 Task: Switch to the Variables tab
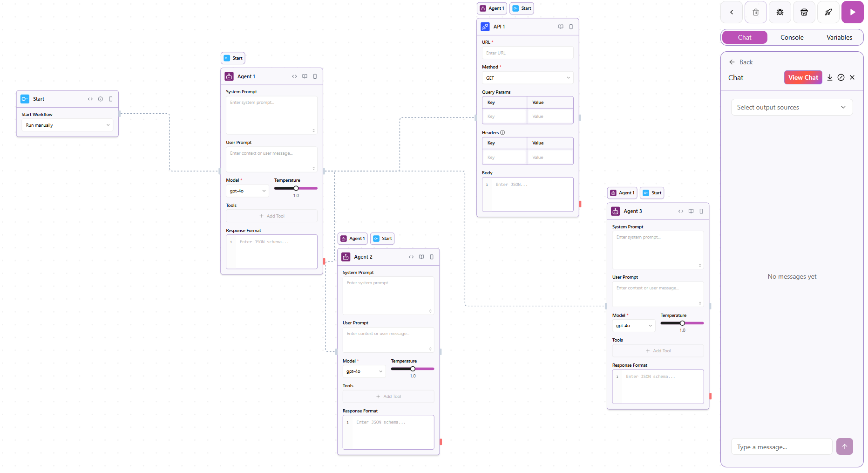tap(839, 37)
